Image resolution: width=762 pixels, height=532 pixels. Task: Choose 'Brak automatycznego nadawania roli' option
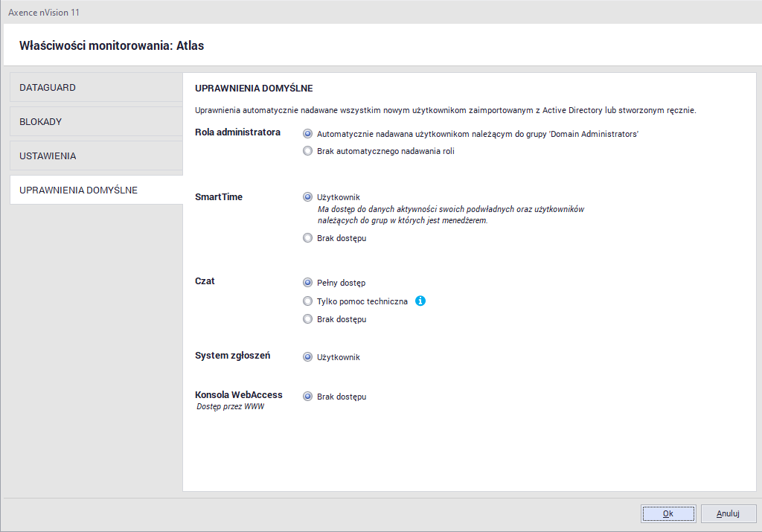tap(307, 150)
